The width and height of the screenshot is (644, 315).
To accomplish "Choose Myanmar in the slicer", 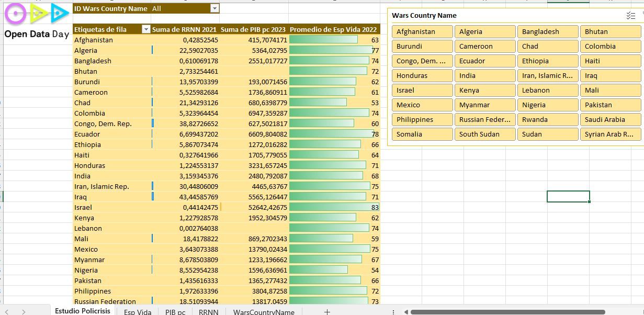I will tap(485, 105).
